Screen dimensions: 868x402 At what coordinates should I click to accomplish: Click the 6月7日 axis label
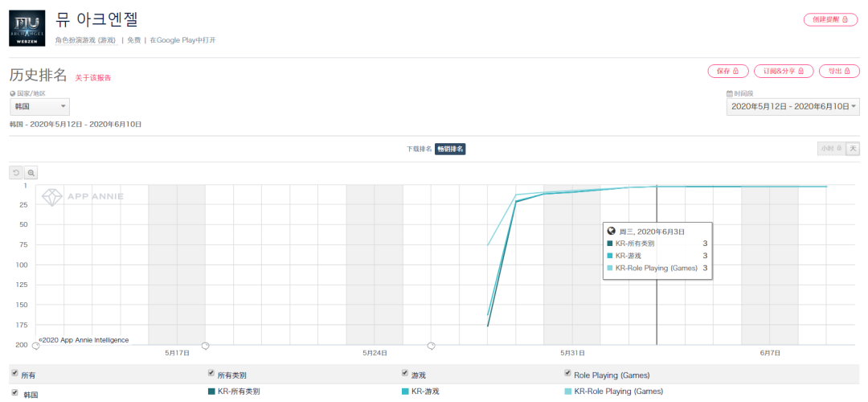(x=770, y=353)
